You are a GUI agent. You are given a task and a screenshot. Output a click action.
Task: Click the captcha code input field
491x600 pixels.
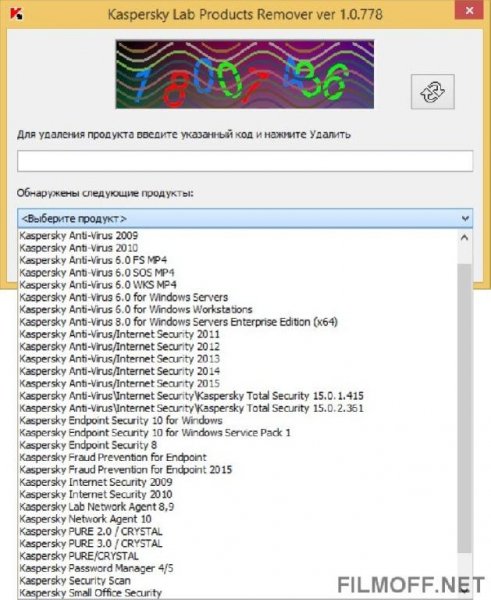tap(245, 161)
